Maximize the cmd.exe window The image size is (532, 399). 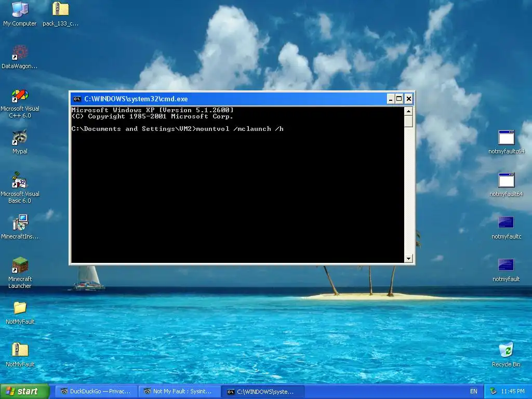click(x=400, y=99)
